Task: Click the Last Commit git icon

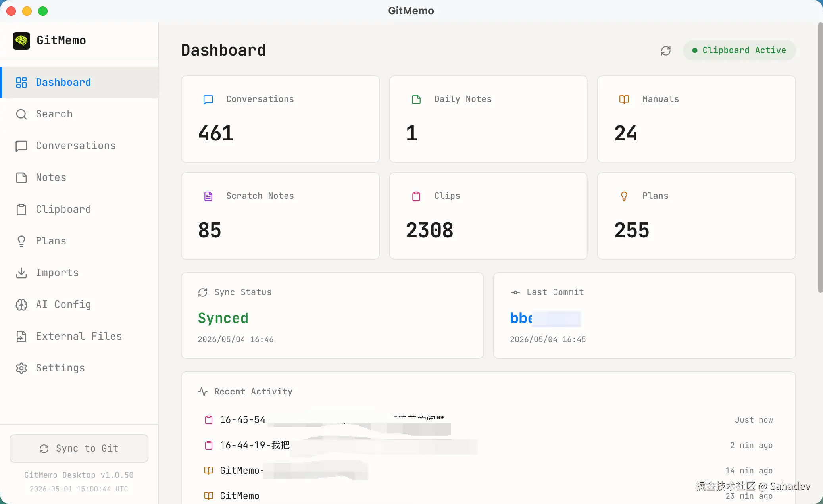Action: click(x=515, y=292)
